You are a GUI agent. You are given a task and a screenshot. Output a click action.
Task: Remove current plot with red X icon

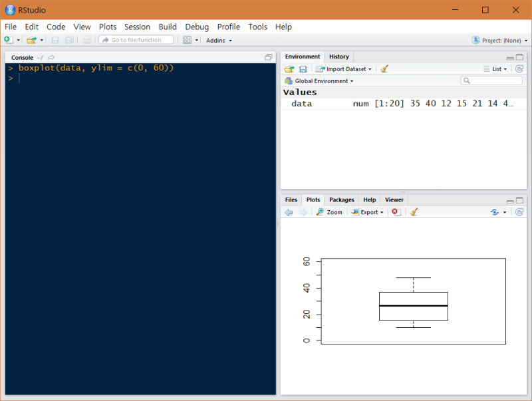click(395, 212)
